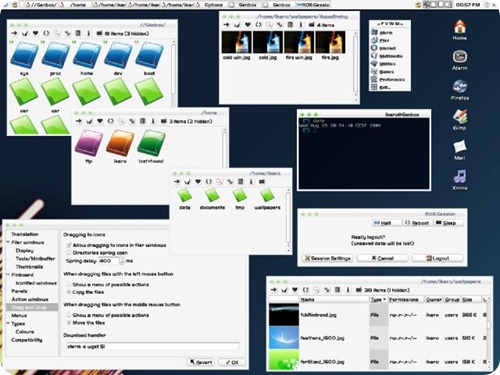Select left-button Show a menu of possible actions
This screenshot has width=500, height=375.
tap(69, 284)
